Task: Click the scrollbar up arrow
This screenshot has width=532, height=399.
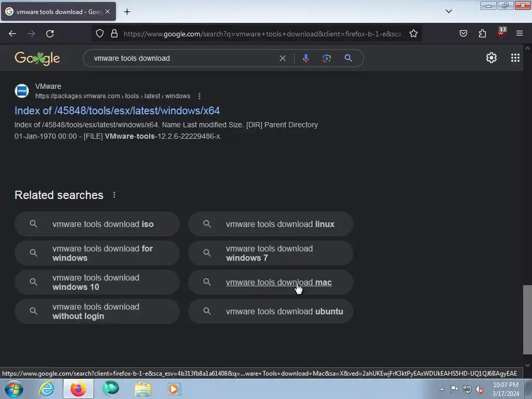Action: click(527, 48)
